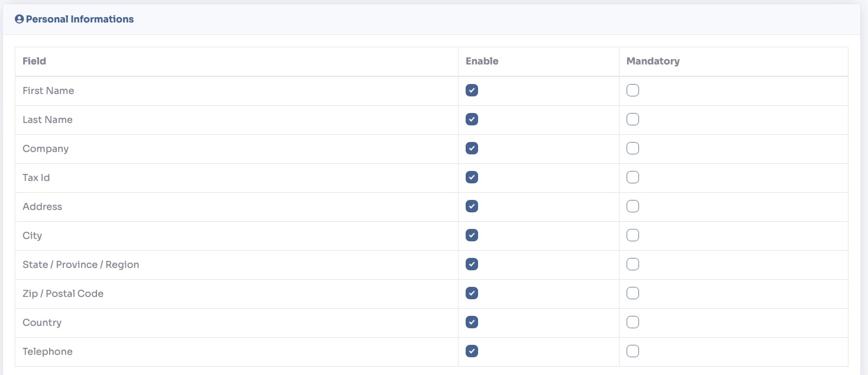The height and width of the screenshot is (375, 868).
Task: Disable the Address field
Action: click(x=472, y=206)
